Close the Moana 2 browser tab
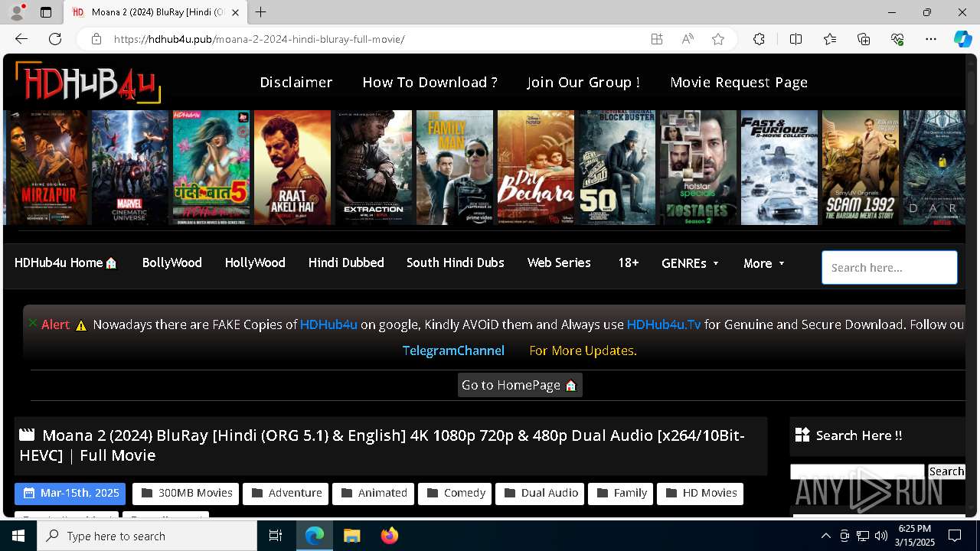The width and height of the screenshot is (980, 551). tap(236, 12)
